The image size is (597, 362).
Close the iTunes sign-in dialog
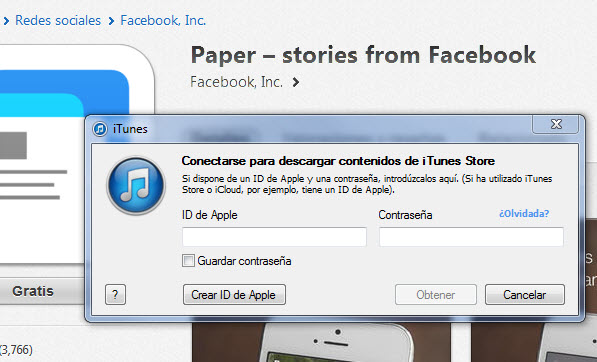[x=555, y=124]
